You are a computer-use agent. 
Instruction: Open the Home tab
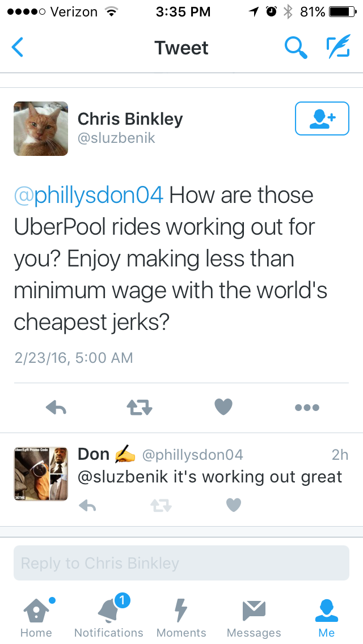[x=36, y=617]
